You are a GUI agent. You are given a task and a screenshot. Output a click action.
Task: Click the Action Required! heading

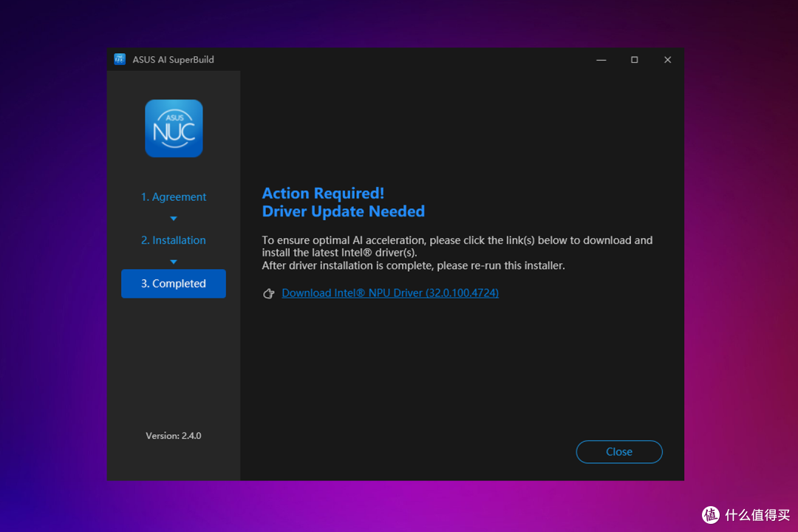click(323, 194)
